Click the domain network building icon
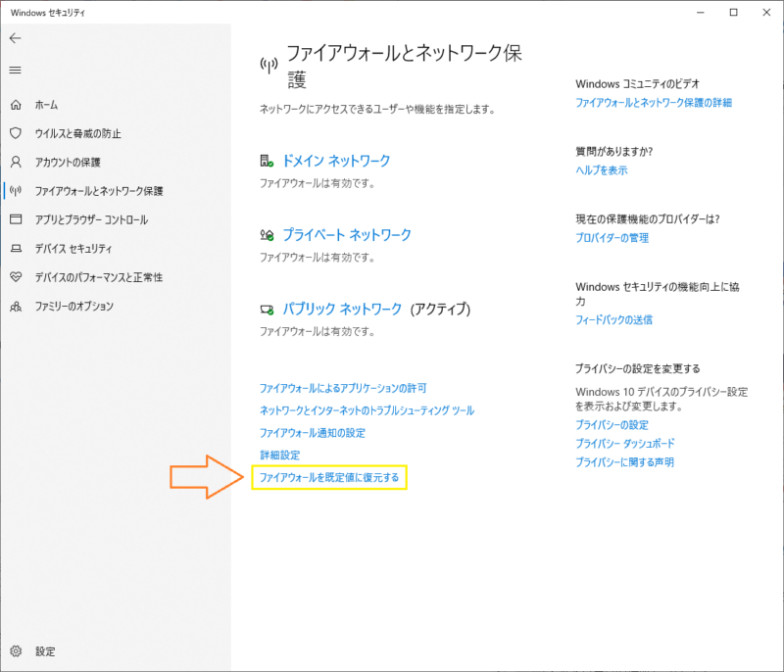The width and height of the screenshot is (784, 672). click(x=267, y=161)
